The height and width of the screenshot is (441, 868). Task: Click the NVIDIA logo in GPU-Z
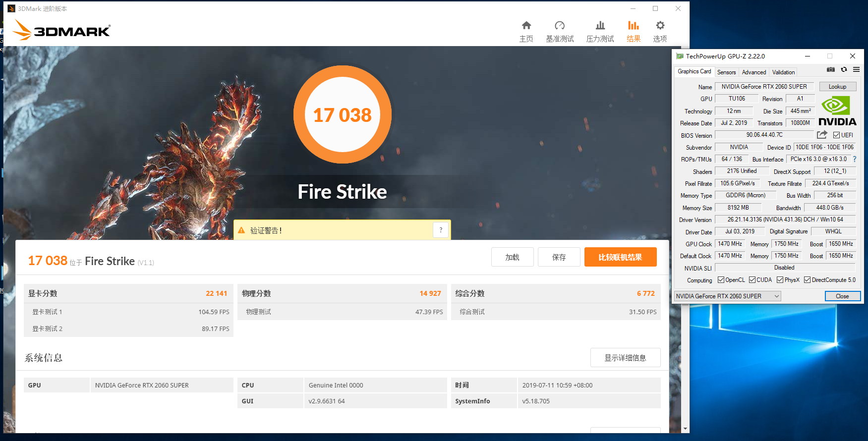click(x=837, y=111)
